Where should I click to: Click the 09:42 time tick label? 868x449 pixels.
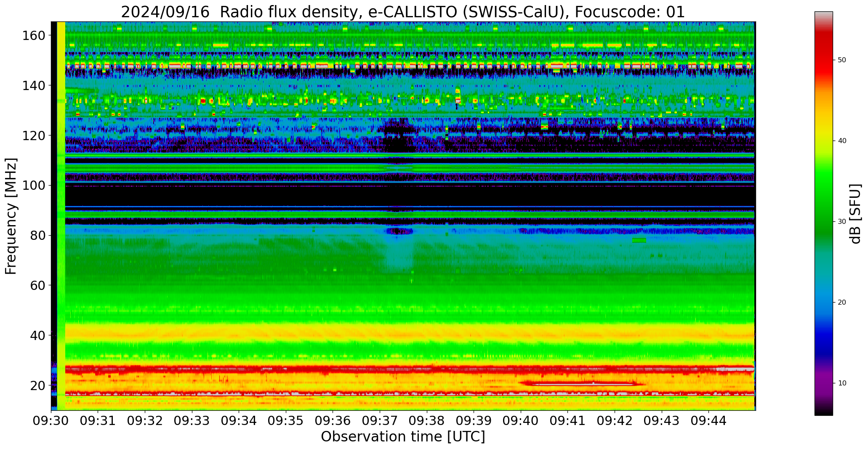[615, 420]
